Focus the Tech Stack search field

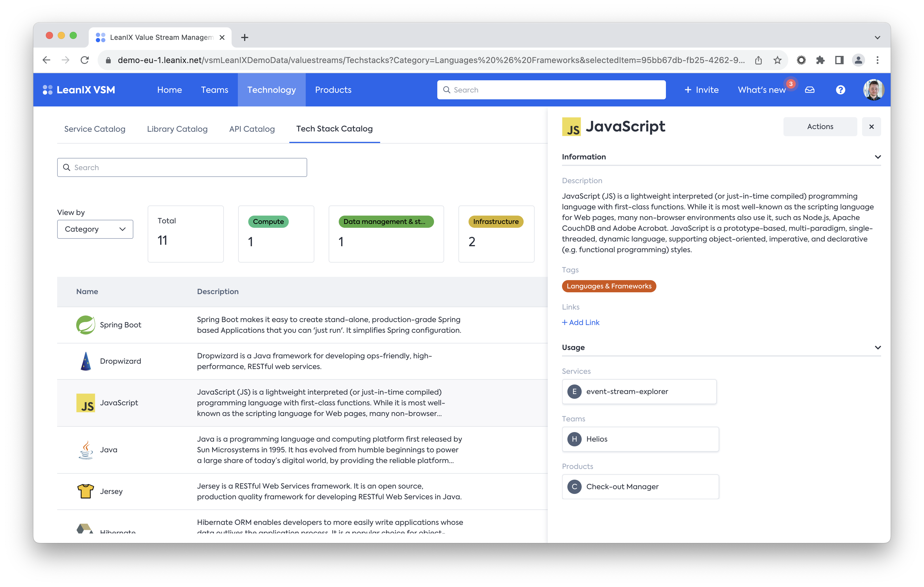pos(182,167)
